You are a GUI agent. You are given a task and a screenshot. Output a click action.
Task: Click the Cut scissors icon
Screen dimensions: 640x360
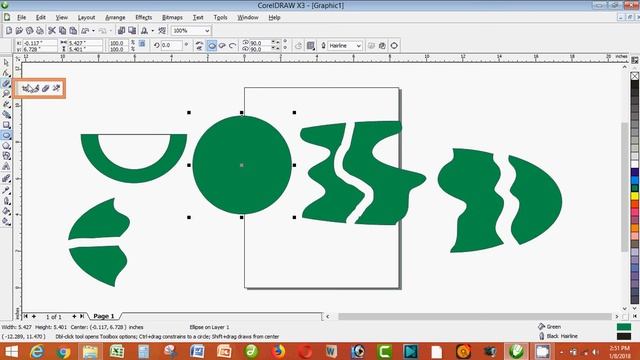tap(52, 31)
